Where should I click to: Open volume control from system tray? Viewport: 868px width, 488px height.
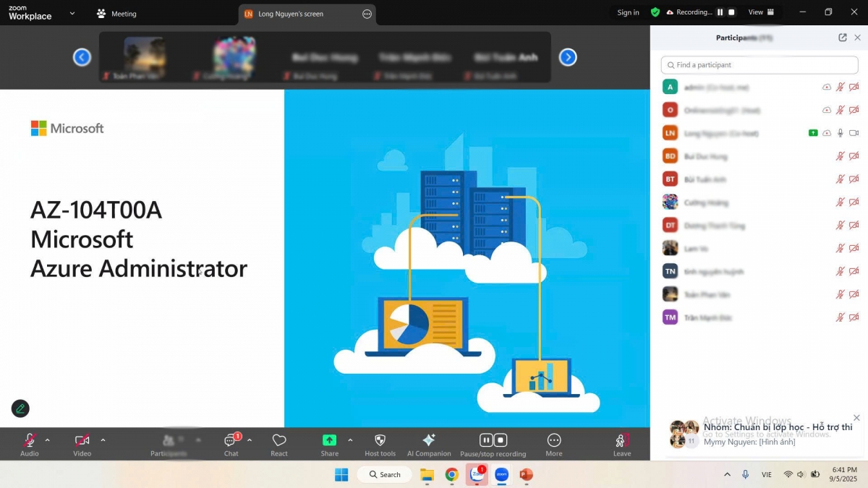pos(801,475)
